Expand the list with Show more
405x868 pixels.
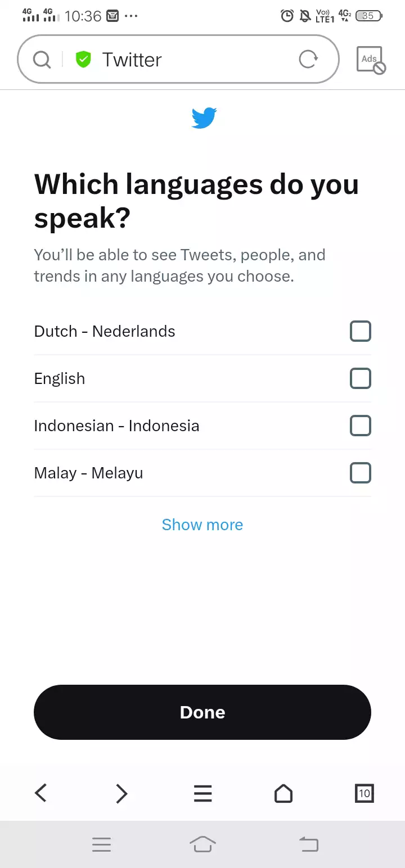(x=202, y=525)
